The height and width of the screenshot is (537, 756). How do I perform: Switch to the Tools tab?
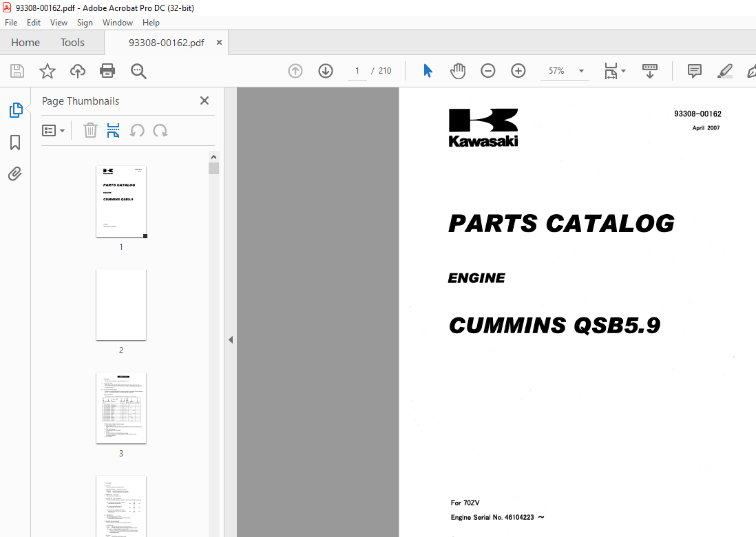(72, 43)
